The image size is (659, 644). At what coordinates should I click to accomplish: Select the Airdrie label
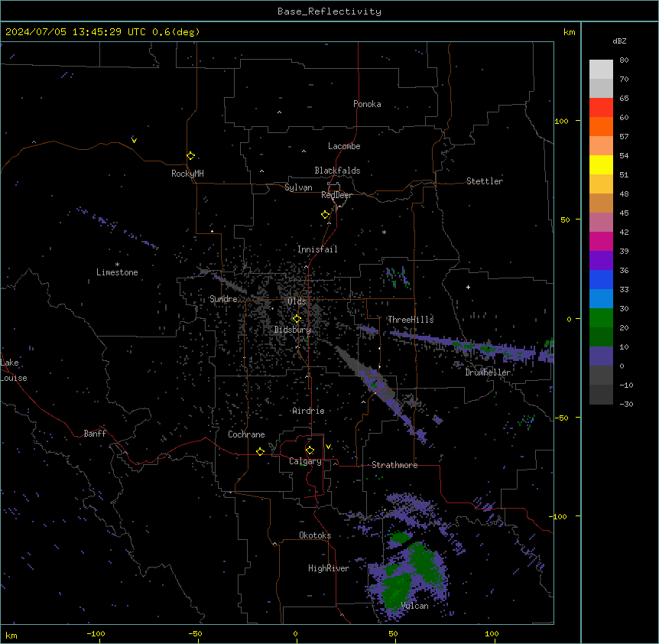pyautogui.click(x=308, y=411)
